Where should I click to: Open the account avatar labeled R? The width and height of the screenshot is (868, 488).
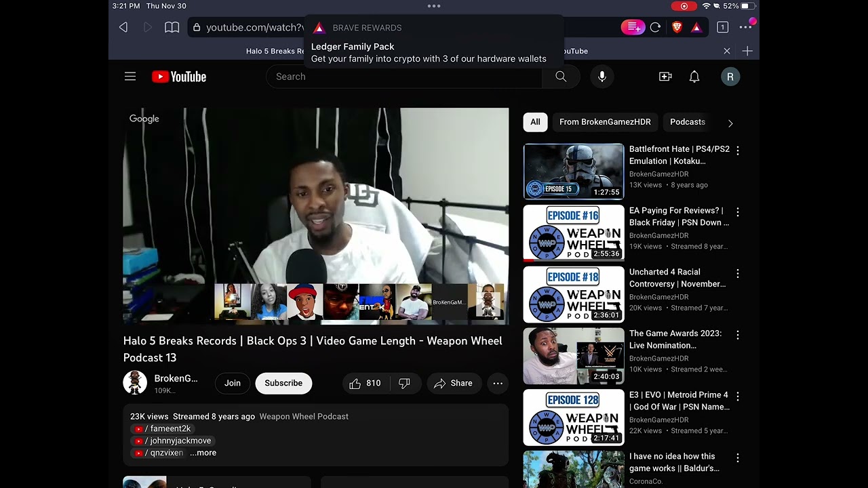tap(730, 77)
